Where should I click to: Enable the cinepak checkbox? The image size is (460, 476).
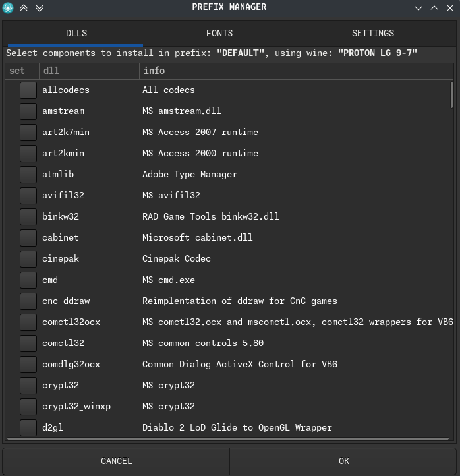(x=28, y=259)
